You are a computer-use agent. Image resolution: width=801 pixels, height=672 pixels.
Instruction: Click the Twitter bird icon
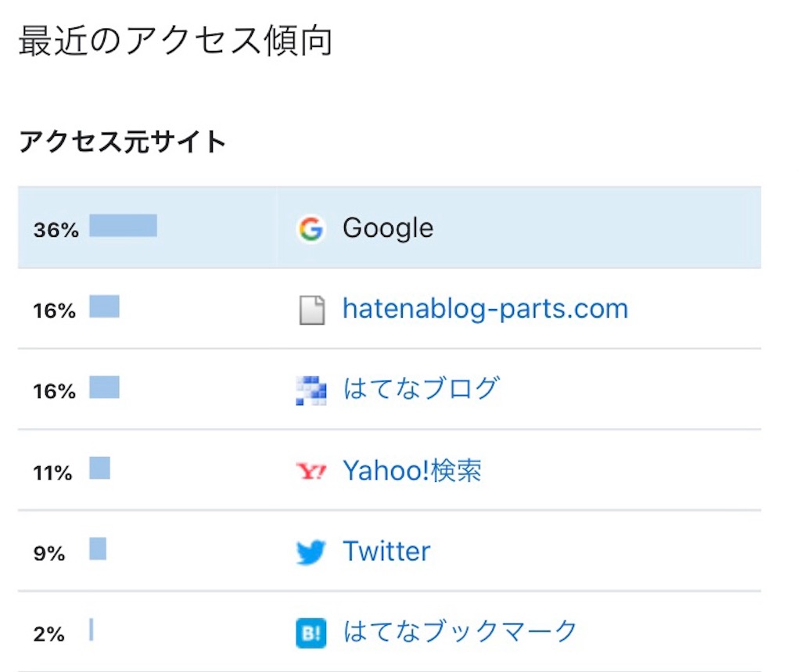tap(311, 553)
